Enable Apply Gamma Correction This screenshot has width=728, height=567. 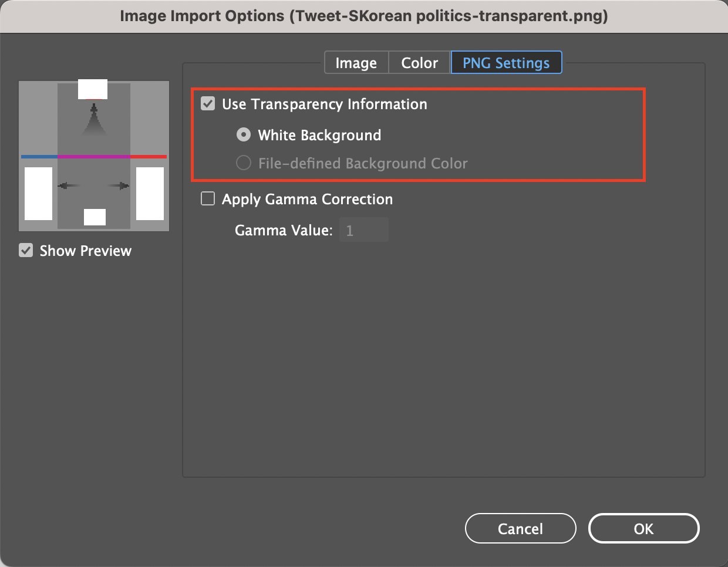(x=208, y=199)
